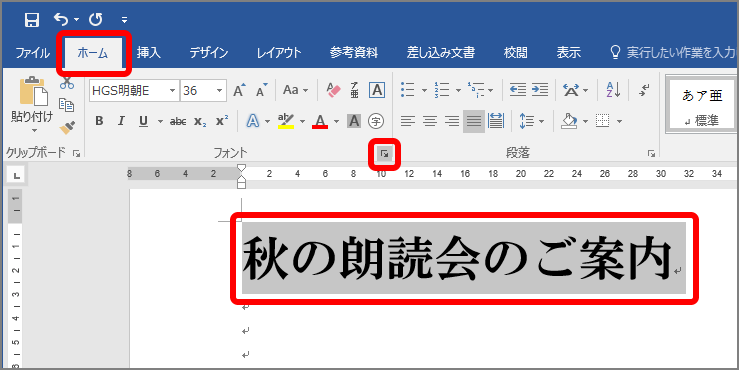739x370 pixels.
Task: Expand the font name dropdown list
Action: tap(172, 90)
